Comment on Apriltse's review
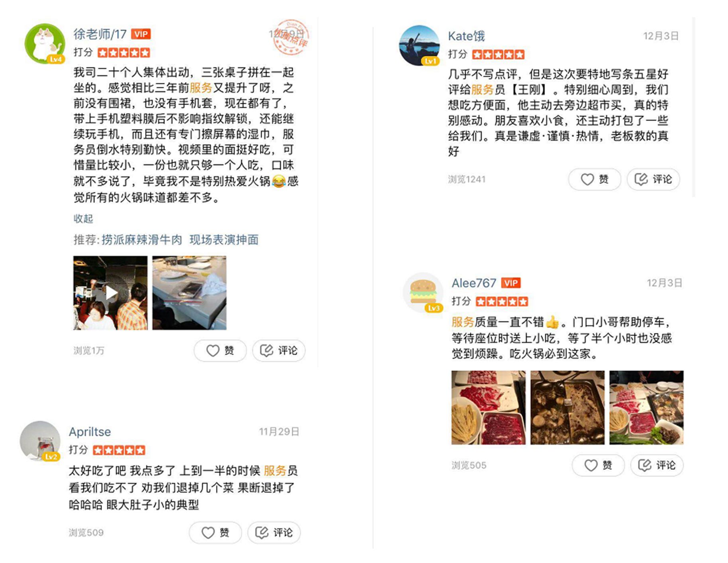Viewport: 728px width, 563px height. pyautogui.click(x=274, y=532)
